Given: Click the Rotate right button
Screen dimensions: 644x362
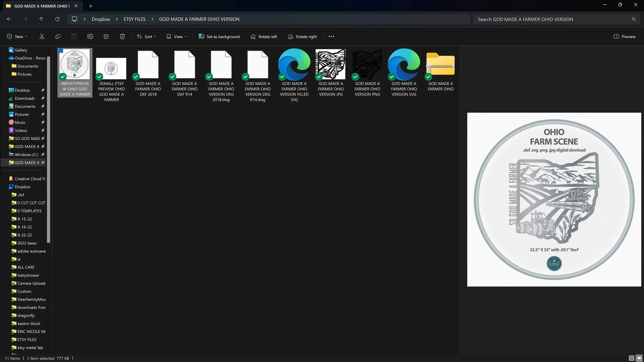Looking at the screenshot, I should (302, 37).
